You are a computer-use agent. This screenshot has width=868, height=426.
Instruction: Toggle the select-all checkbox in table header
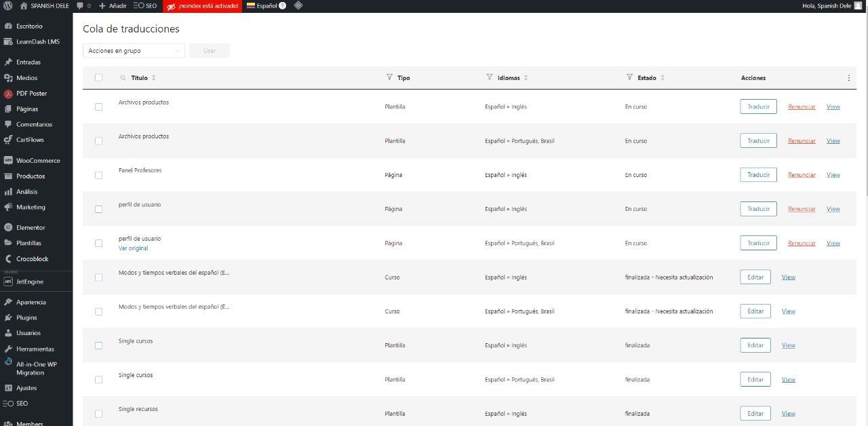(x=98, y=77)
